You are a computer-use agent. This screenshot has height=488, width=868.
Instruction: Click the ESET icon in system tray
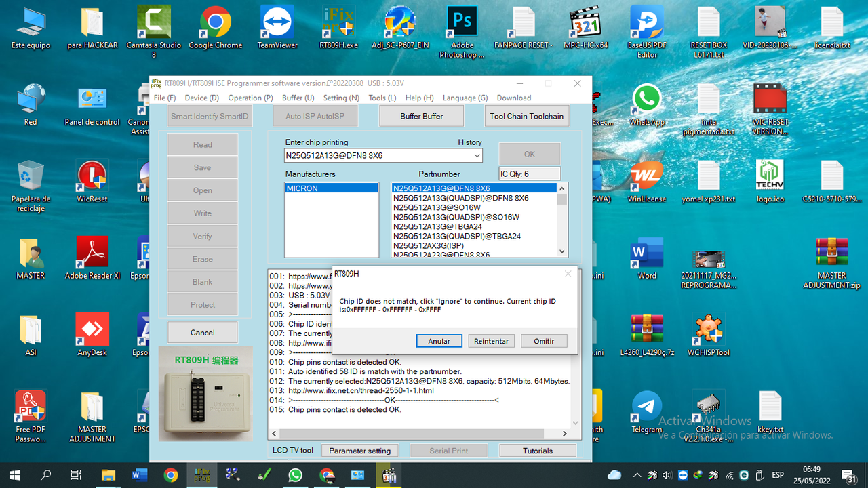[x=744, y=475]
